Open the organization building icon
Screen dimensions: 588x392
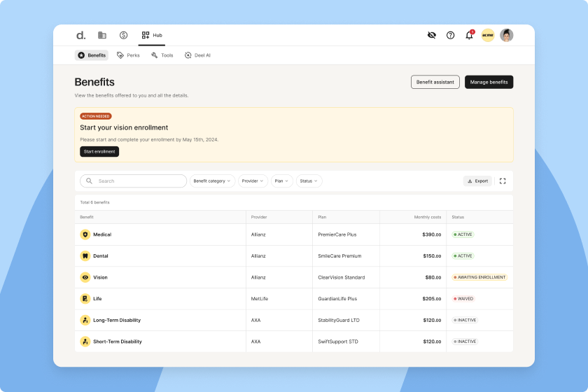coord(102,35)
